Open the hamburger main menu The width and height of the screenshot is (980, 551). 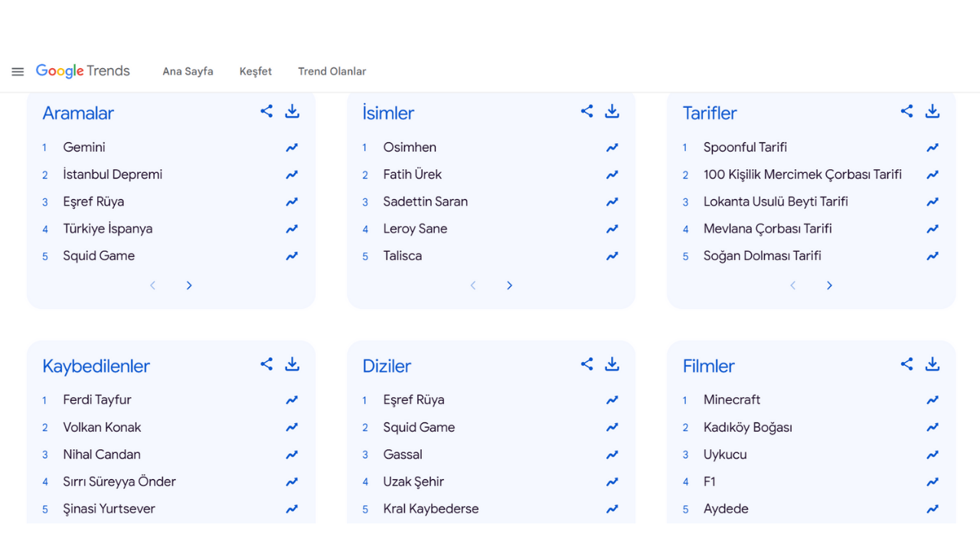18,72
